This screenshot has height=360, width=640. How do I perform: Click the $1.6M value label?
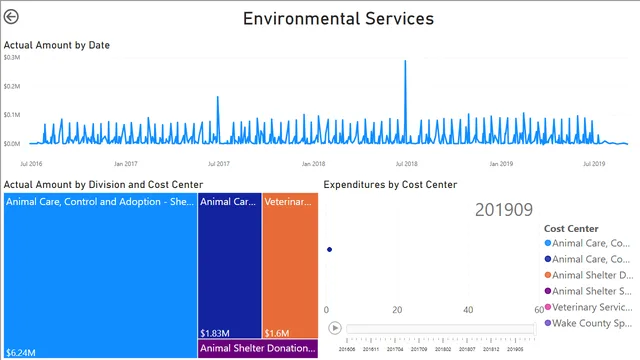pos(277,333)
